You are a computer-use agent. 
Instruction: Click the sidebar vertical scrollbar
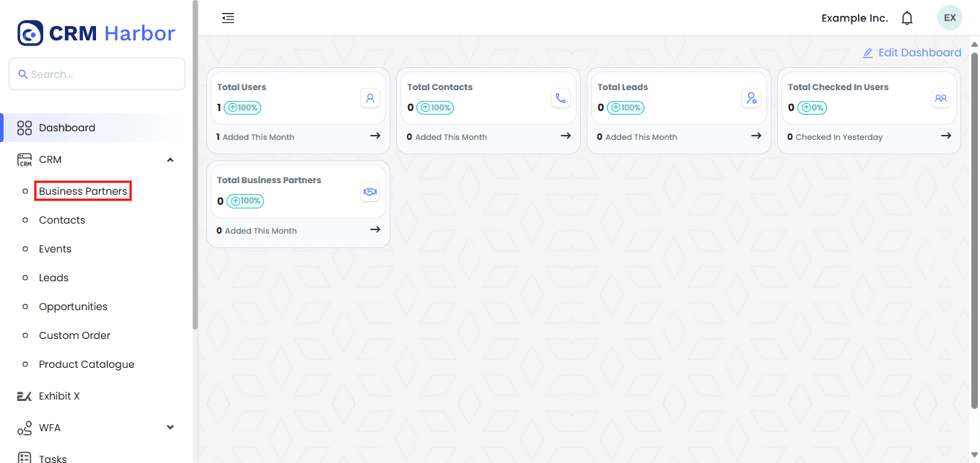click(195, 166)
